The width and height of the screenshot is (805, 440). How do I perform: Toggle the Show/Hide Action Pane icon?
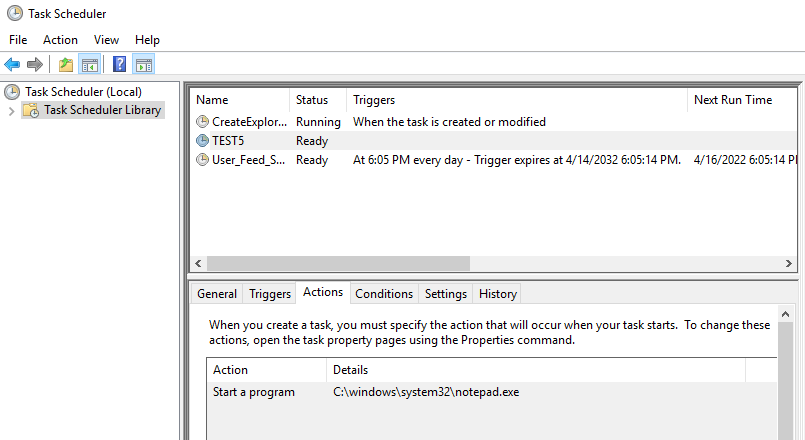pyautogui.click(x=144, y=65)
